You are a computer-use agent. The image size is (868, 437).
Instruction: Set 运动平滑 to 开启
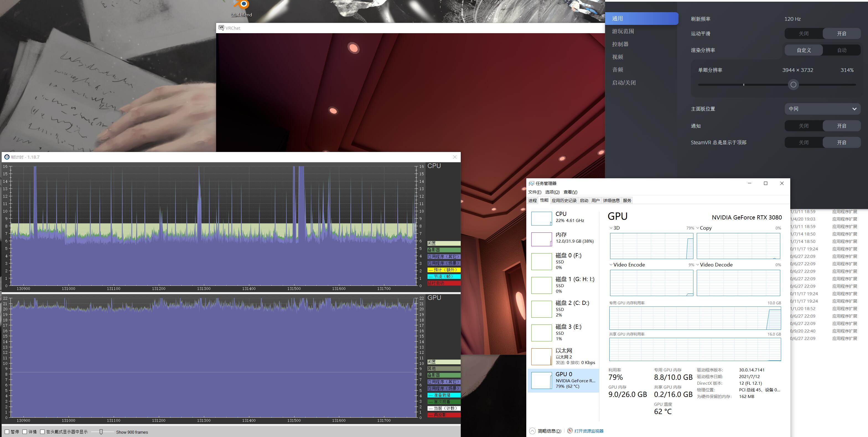[x=841, y=33]
